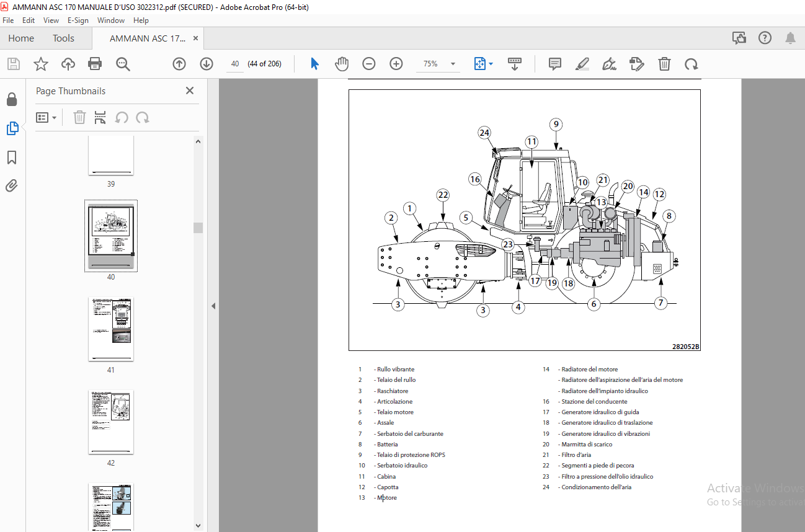Bookmark file with the star icon

[40, 64]
